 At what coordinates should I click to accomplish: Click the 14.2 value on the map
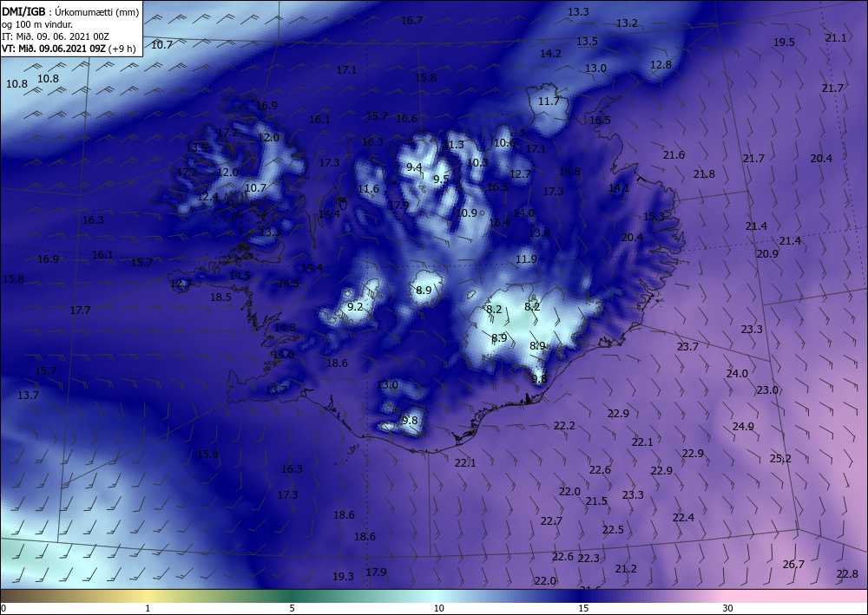550,54
